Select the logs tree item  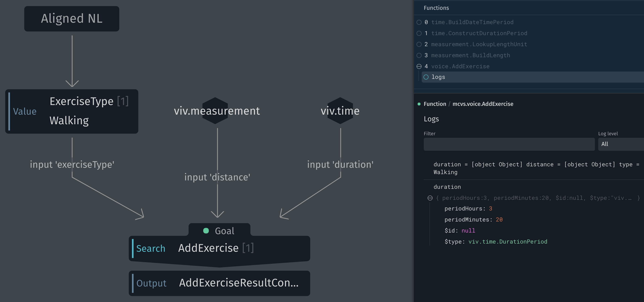[438, 77]
